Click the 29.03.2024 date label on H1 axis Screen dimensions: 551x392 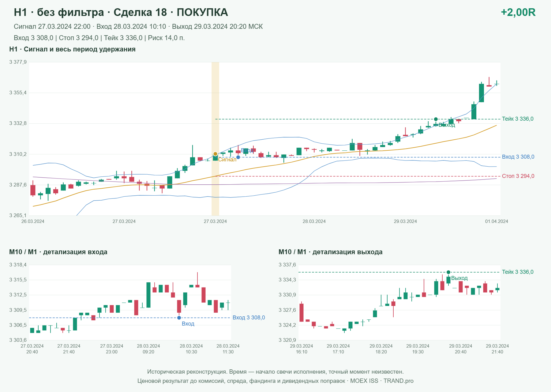pyautogui.click(x=405, y=221)
